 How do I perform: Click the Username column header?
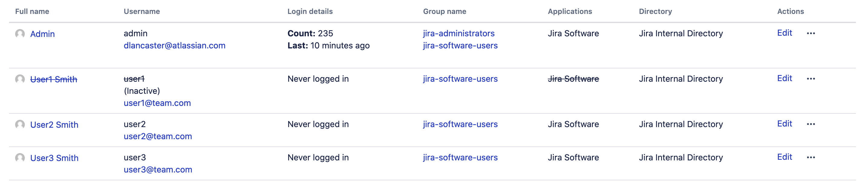(x=142, y=11)
